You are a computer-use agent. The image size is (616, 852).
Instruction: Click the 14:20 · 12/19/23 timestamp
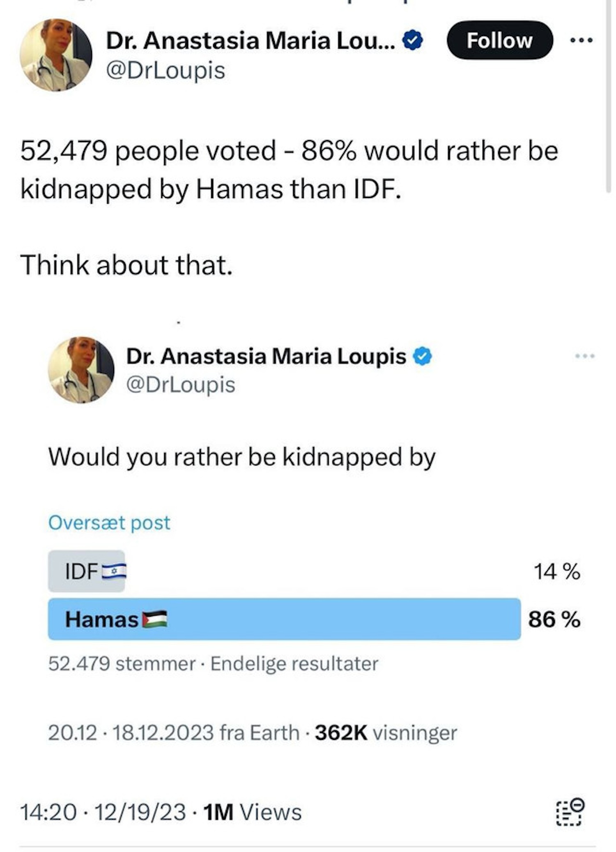(103, 812)
